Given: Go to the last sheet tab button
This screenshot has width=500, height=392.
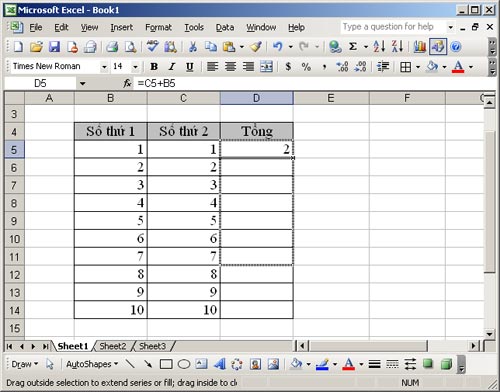Looking at the screenshot, I should click(x=45, y=347).
